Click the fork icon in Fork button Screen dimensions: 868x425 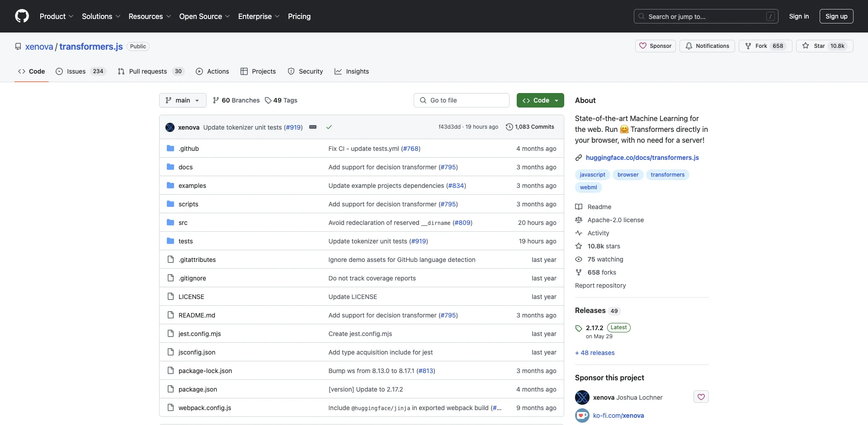pos(748,46)
